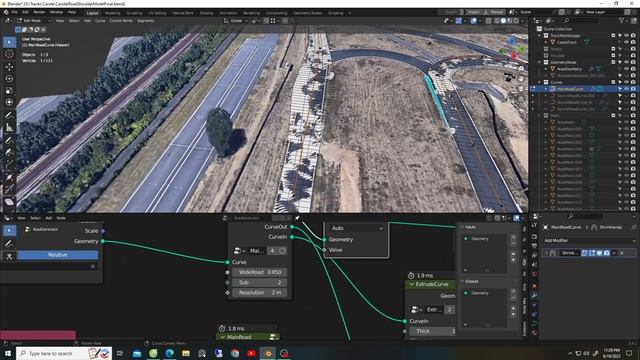Select the Annotate tool in viewport toolbar
This screenshot has height=360, width=640.
click(x=9, y=116)
